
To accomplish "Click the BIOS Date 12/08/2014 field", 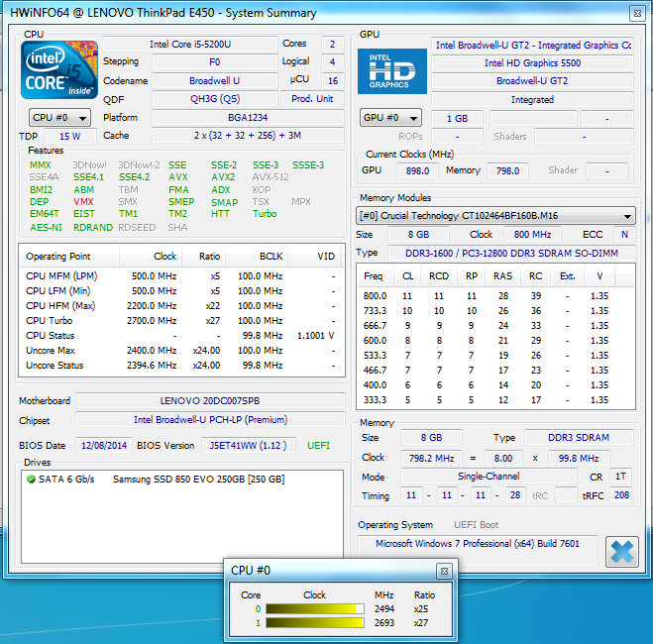I will [x=104, y=446].
